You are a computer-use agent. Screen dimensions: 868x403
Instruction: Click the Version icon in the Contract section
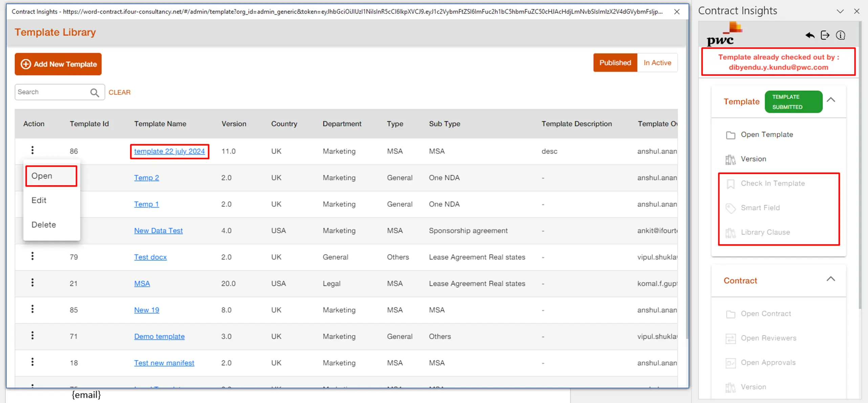[731, 387]
